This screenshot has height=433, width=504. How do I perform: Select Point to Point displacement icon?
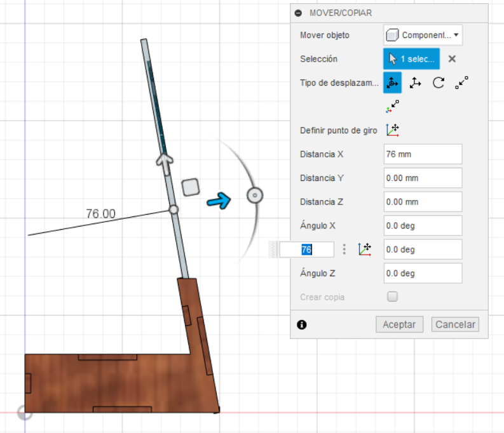461,83
